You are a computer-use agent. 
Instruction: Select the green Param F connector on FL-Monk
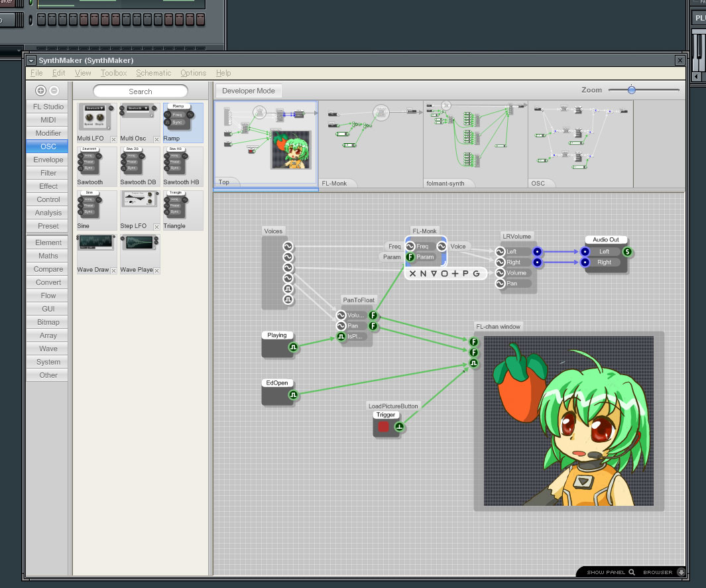tap(410, 257)
